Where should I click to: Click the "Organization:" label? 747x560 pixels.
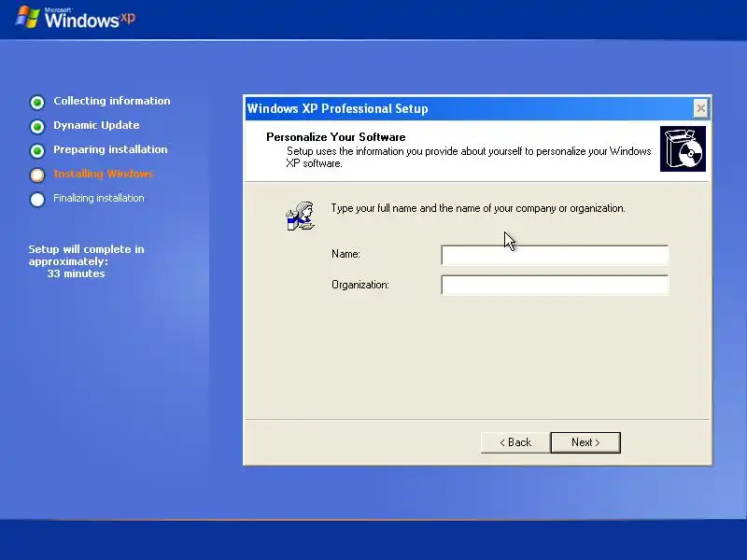pos(360,285)
